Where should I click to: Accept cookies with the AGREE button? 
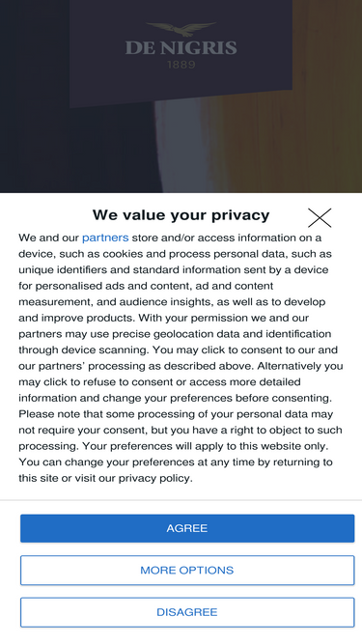(x=187, y=528)
